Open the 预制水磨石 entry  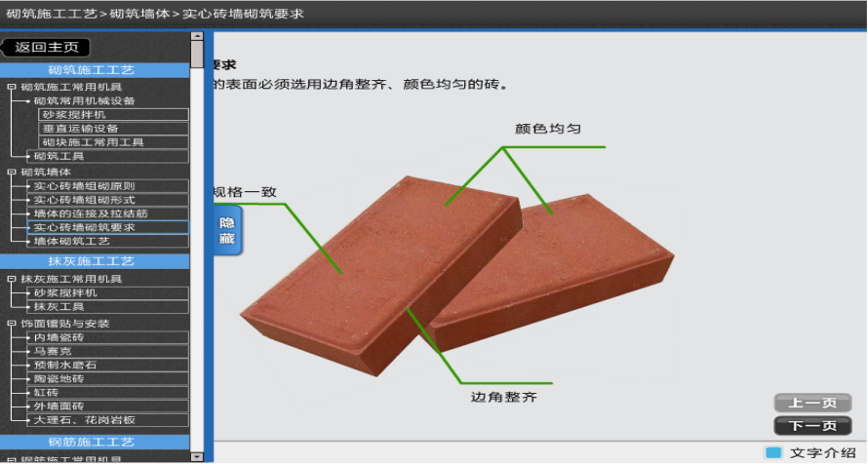(108, 365)
